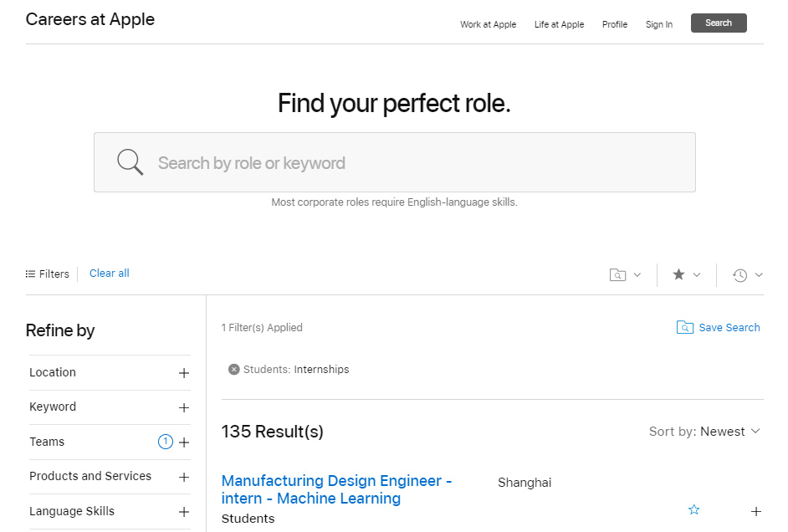Click the Save Search folder icon
Image resolution: width=788 pixels, height=532 pixels.
685,328
